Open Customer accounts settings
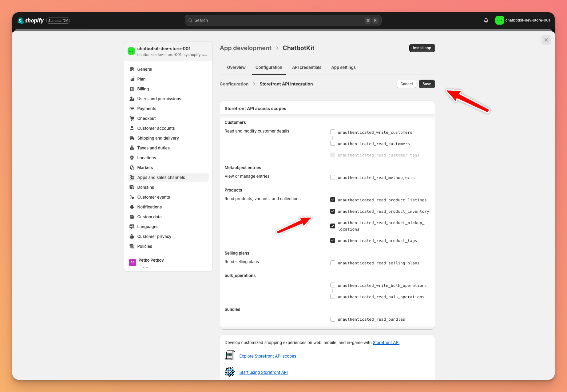This screenshot has width=567, height=392. coord(168,128)
